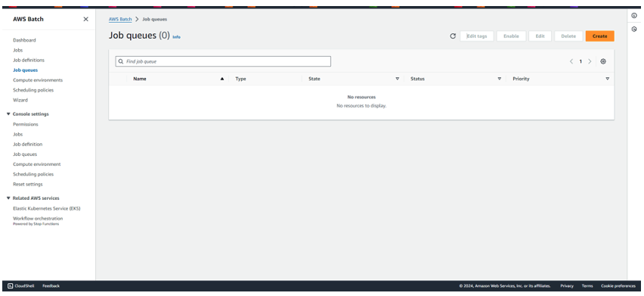Click the Name column header
The width and height of the screenshot is (644, 296).
[140, 79]
